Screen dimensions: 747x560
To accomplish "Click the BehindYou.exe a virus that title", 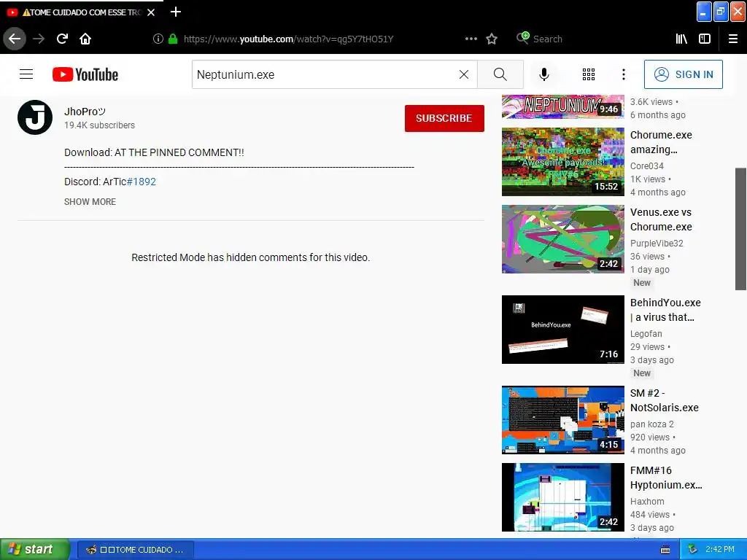I will pyautogui.click(x=665, y=309).
